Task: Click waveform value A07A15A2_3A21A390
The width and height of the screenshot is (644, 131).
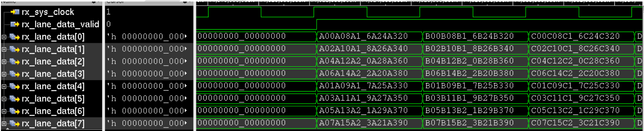Action: (x=363, y=123)
